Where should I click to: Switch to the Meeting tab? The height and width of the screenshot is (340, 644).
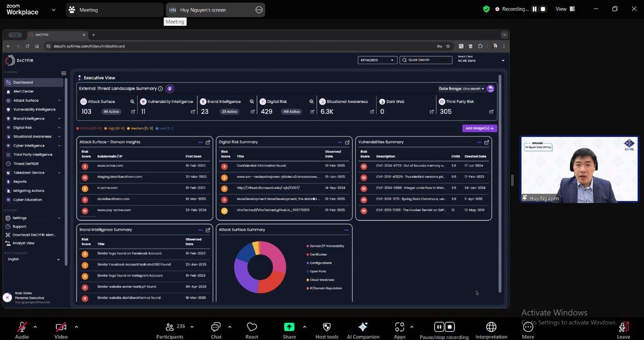[114, 10]
